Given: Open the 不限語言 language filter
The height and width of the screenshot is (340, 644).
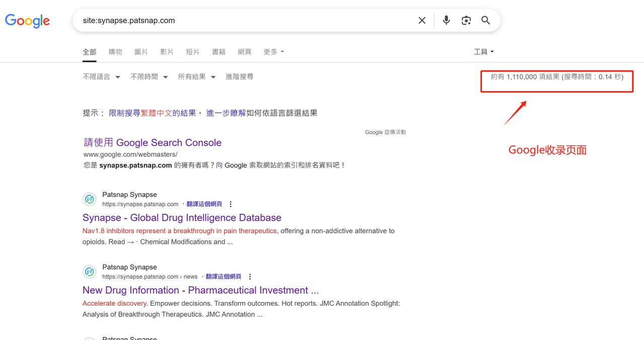Looking at the screenshot, I should [x=101, y=77].
